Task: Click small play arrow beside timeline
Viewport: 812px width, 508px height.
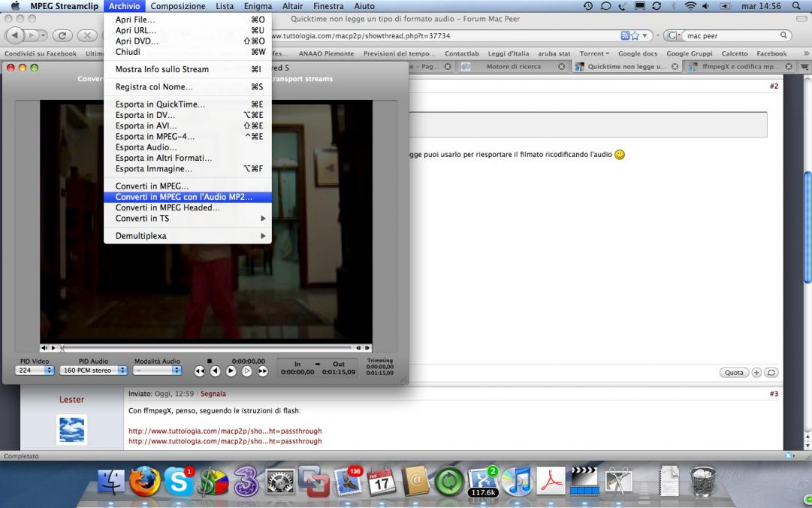Action: point(53,348)
